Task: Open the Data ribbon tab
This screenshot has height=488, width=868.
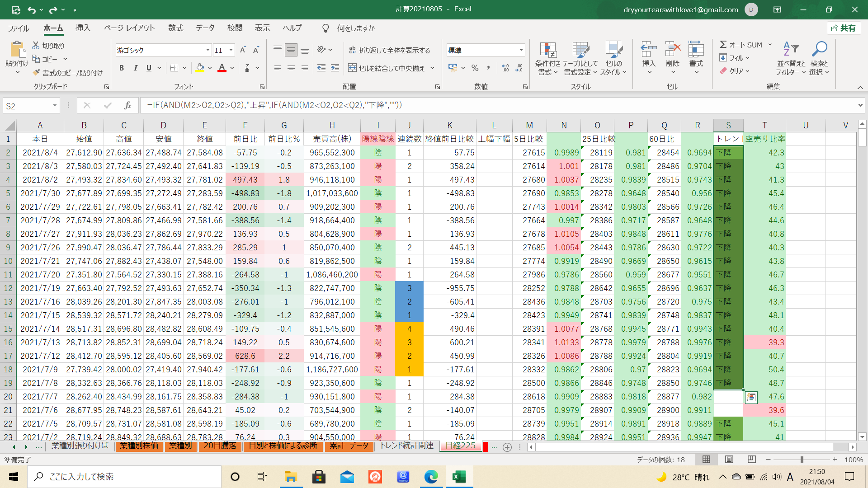Action: coord(205,28)
